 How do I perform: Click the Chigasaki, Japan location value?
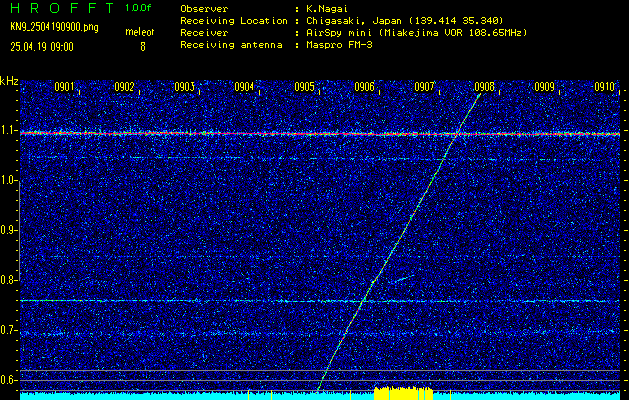point(405,20)
